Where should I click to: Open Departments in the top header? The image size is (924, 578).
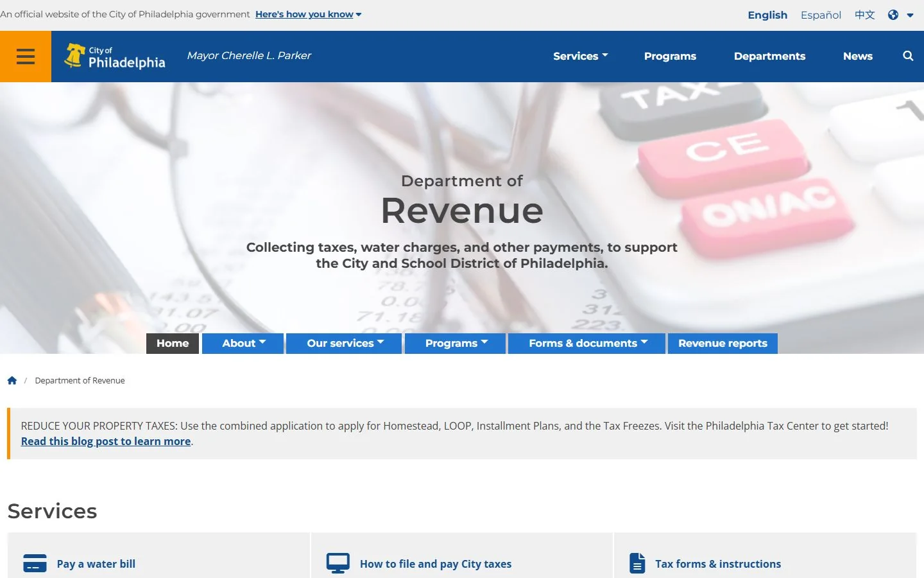tap(769, 56)
